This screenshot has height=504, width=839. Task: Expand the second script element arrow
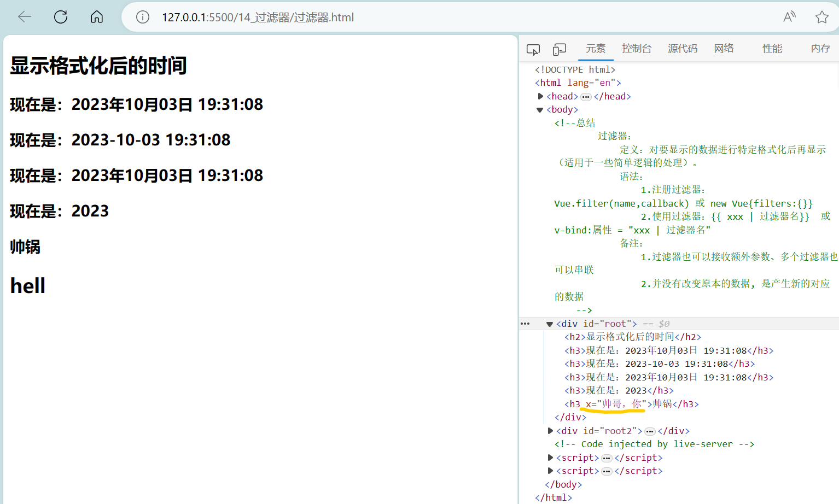550,471
